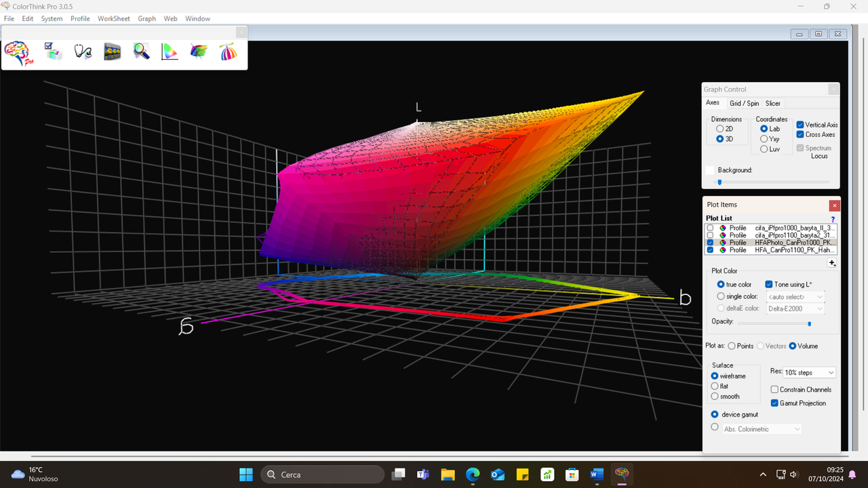Click the add profile plus button
The height and width of the screenshot is (488, 868).
pos(832,263)
